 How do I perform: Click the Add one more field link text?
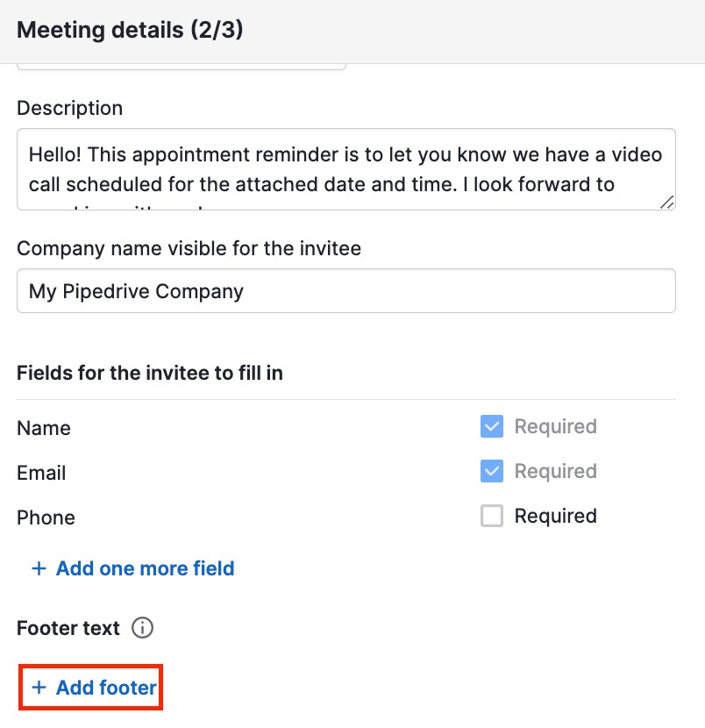click(x=145, y=568)
